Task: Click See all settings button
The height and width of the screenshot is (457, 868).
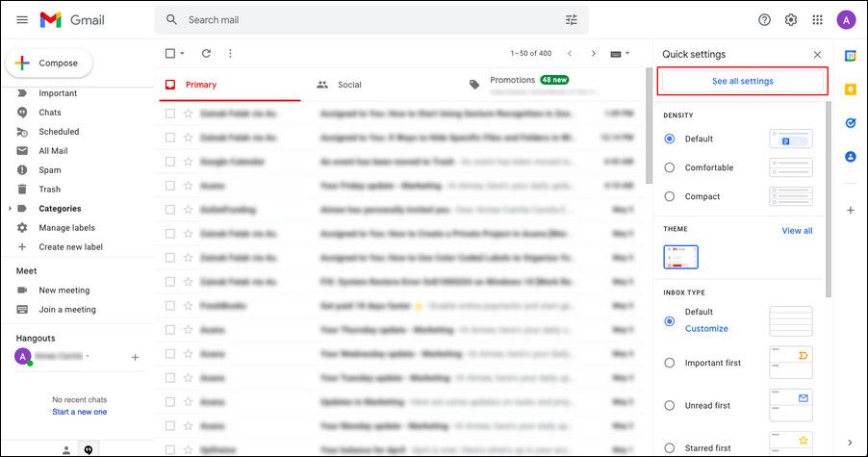Action: tap(742, 82)
